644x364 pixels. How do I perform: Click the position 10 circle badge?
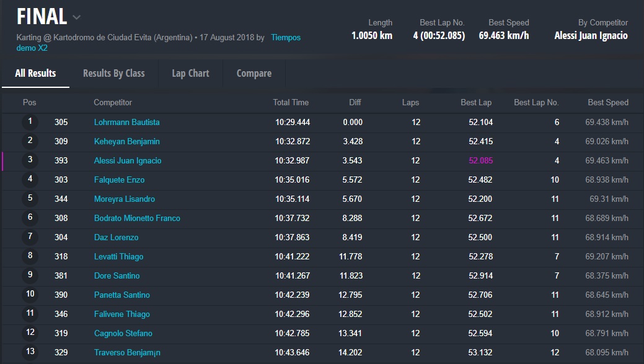click(x=30, y=295)
